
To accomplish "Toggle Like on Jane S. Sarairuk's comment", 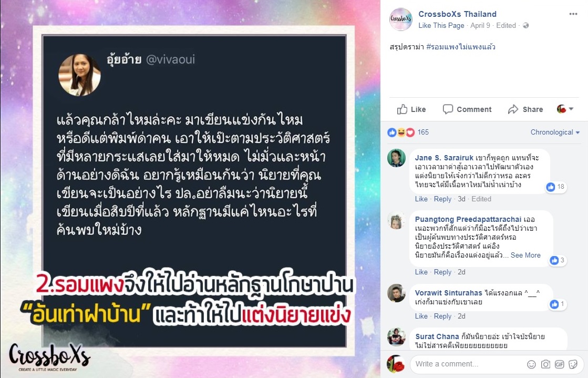I will pyautogui.click(x=421, y=199).
